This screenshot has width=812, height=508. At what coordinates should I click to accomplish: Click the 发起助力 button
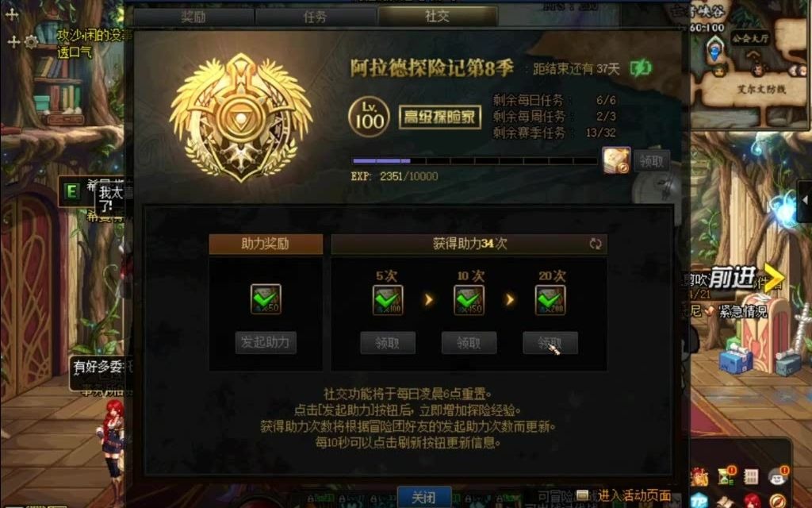(x=266, y=343)
